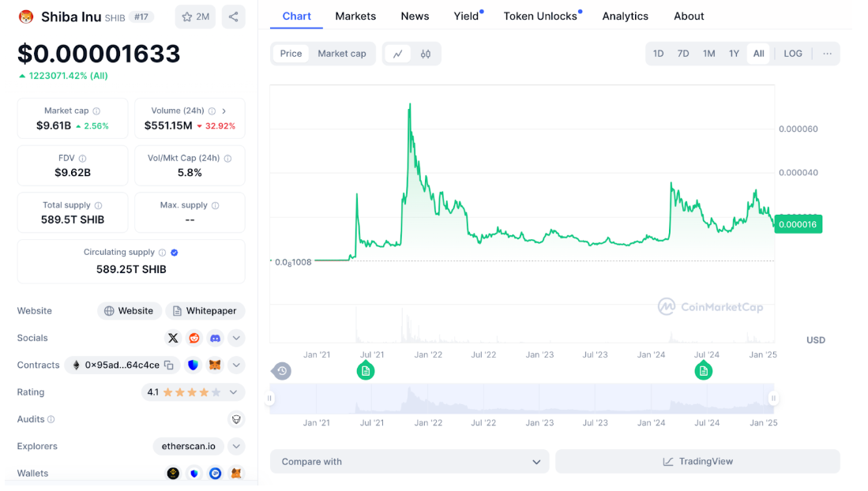Click the Jul '24 document marker on chart
Image resolution: width=868 pixels, height=491 pixels.
point(703,370)
